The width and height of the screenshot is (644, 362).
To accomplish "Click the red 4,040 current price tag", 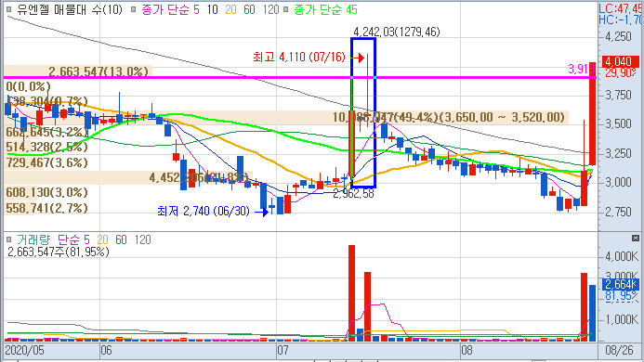I will [620, 61].
